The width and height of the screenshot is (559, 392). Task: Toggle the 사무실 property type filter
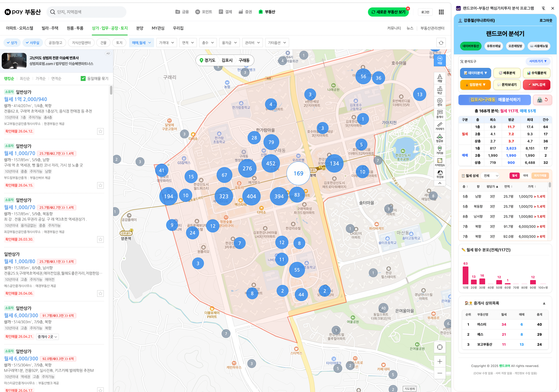click(x=33, y=43)
